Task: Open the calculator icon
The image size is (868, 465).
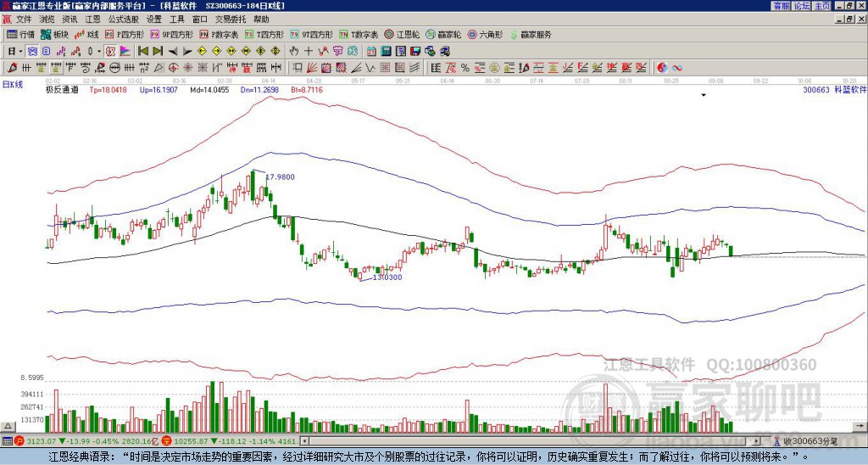Action: [386, 52]
